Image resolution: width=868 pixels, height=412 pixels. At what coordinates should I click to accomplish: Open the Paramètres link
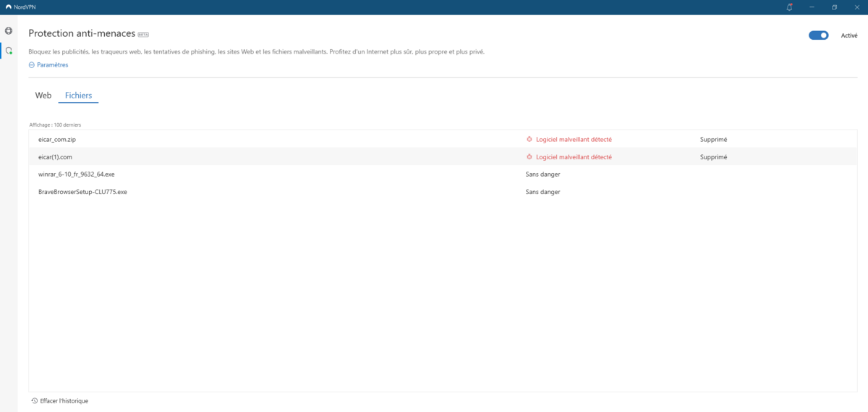click(x=52, y=64)
